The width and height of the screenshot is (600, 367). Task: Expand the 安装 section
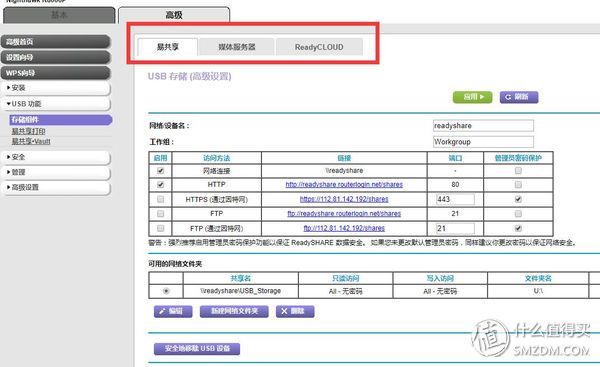(56, 88)
